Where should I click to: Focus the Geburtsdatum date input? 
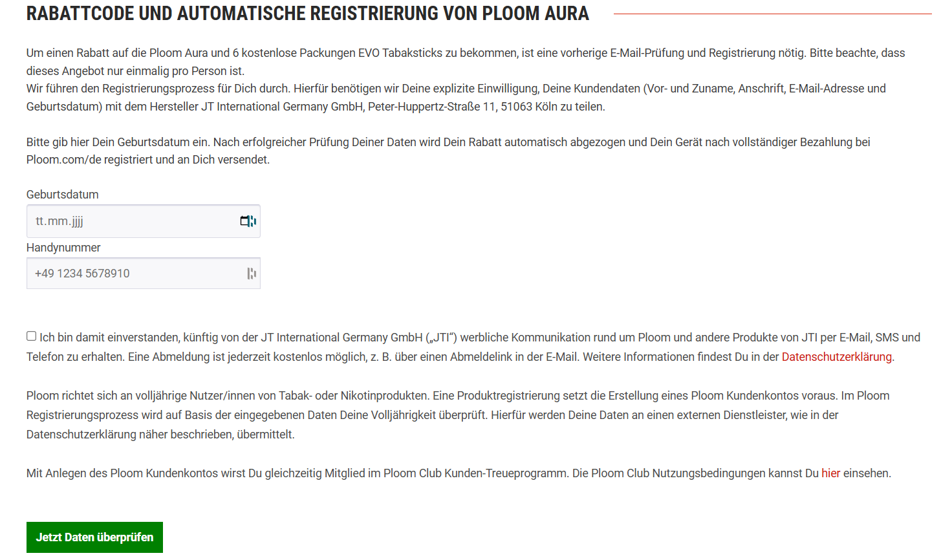pyautogui.click(x=144, y=221)
